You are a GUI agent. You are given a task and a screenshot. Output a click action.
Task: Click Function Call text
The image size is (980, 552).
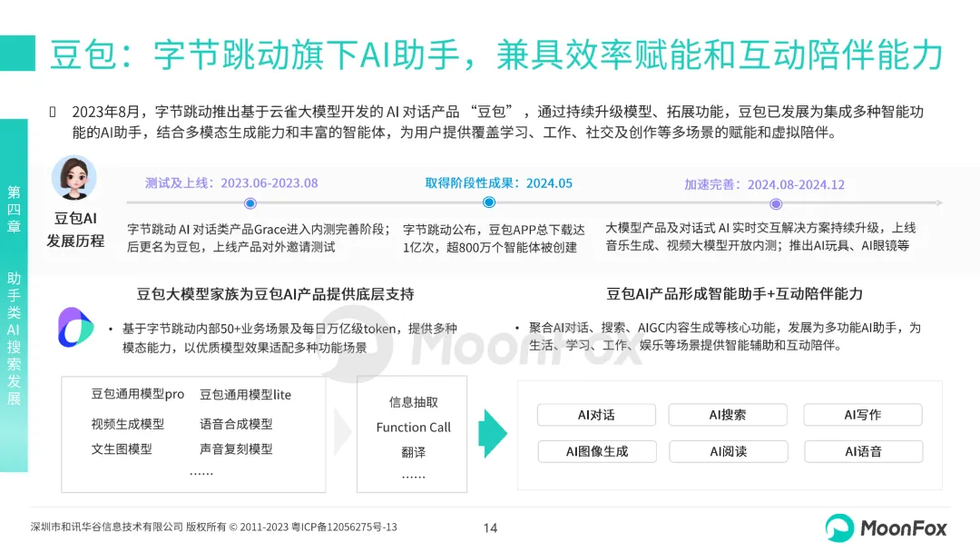pos(413,427)
